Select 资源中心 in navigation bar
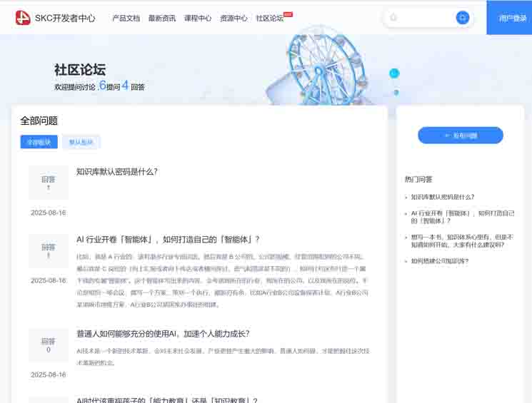532x403 pixels. pos(234,19)
